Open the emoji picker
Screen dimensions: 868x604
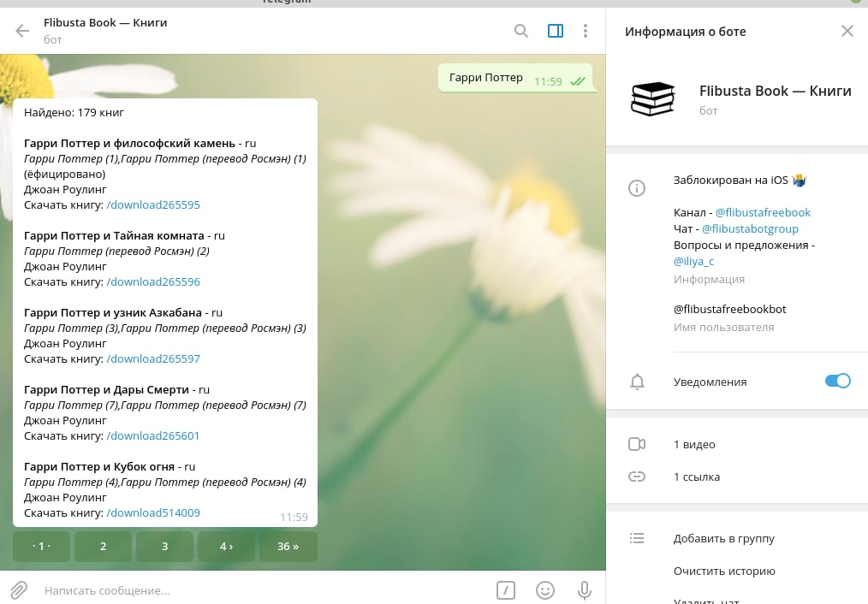click(x=544, y=590)
